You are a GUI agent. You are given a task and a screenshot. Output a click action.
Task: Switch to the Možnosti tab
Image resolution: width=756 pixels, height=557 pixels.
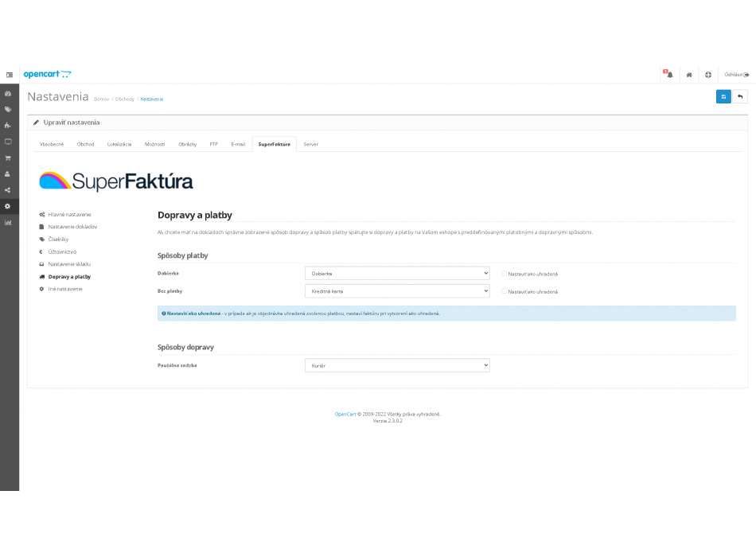154,144
